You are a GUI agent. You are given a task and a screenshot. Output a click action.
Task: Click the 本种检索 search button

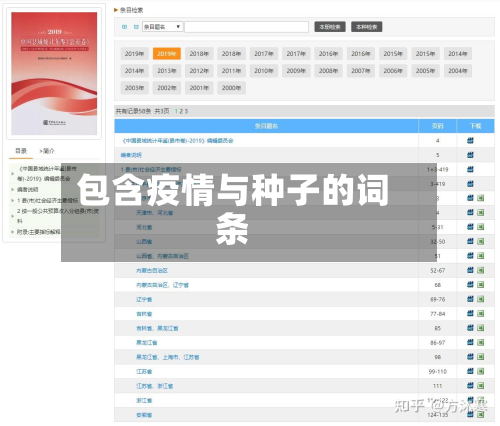[366, 27]
